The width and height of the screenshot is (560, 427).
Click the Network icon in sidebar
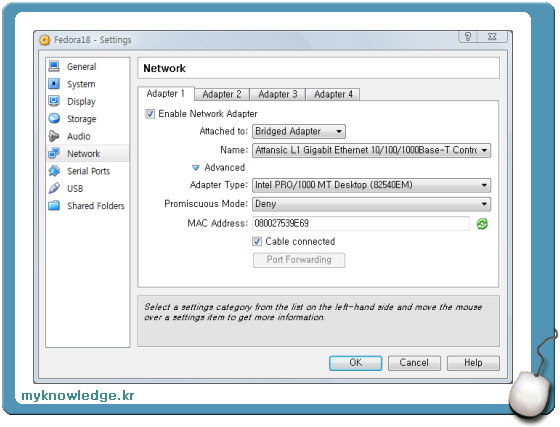(54, 153)
